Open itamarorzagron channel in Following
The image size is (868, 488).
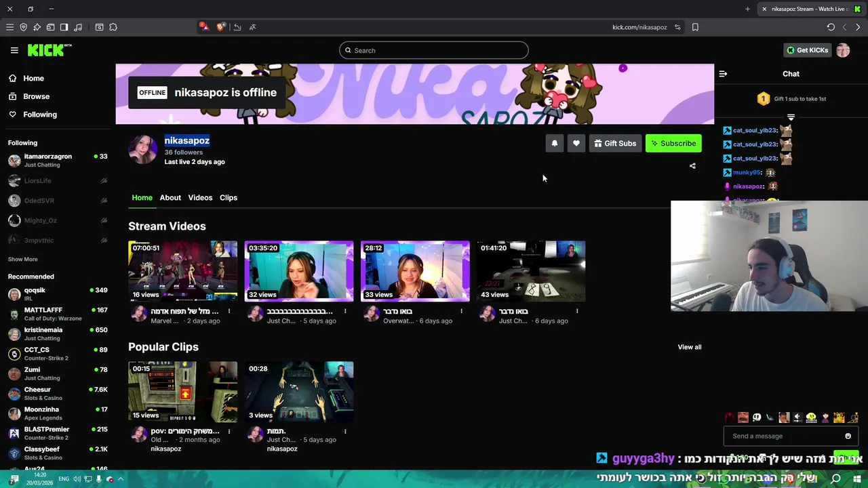pyautogui.click(x=58, y=161)
